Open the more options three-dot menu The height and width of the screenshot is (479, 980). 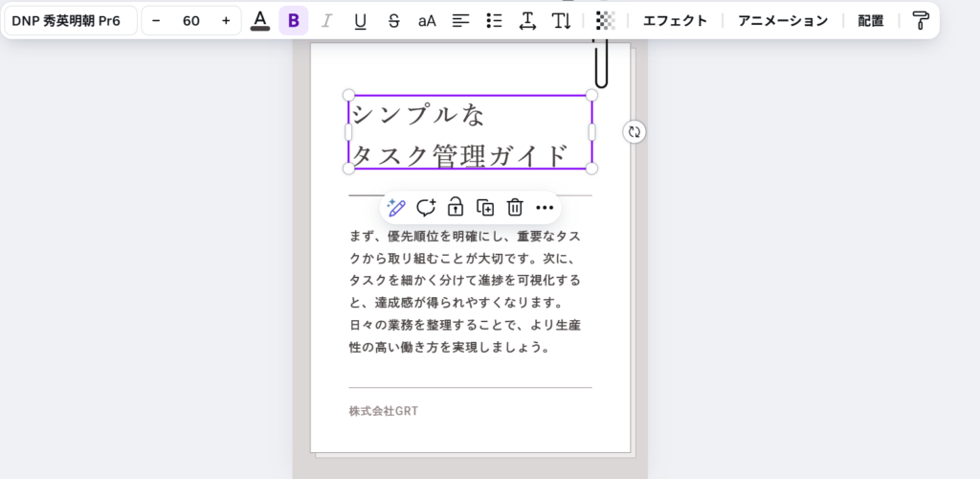pyautogui.click(x=545, y=207)
